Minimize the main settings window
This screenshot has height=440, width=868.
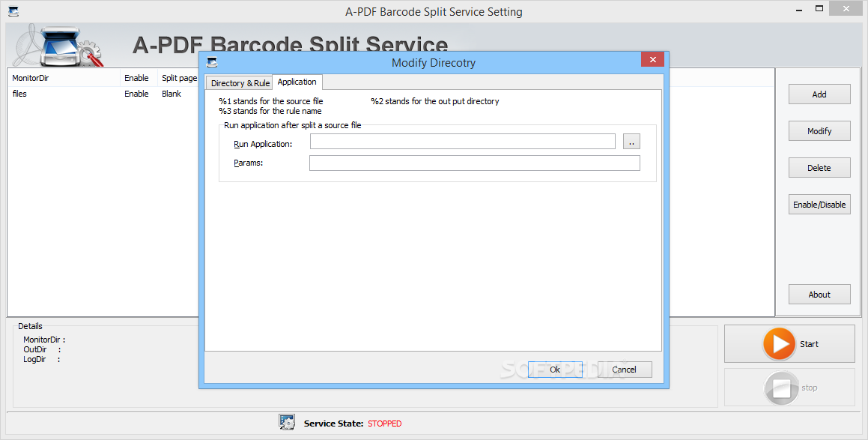[799, 10]
